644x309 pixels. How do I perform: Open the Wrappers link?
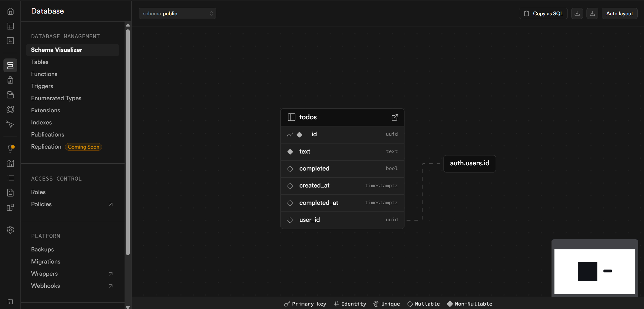click(x=44, y=274)
